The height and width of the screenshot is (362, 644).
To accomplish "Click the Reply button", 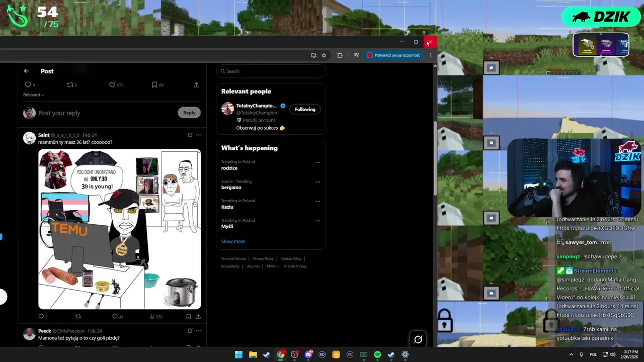I will click(x=189, y=113).
